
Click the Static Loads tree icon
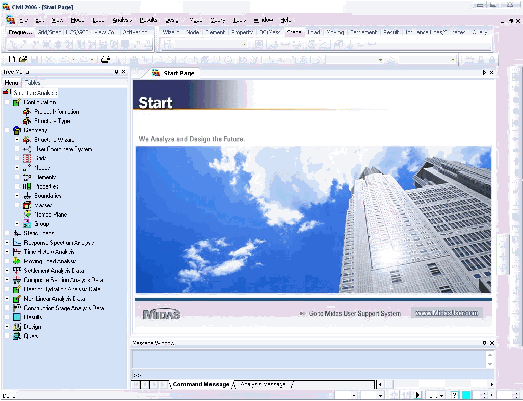[x=17, y=233]
